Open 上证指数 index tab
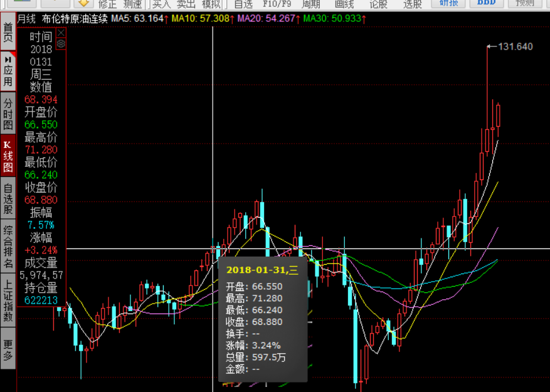 (8, 300)
